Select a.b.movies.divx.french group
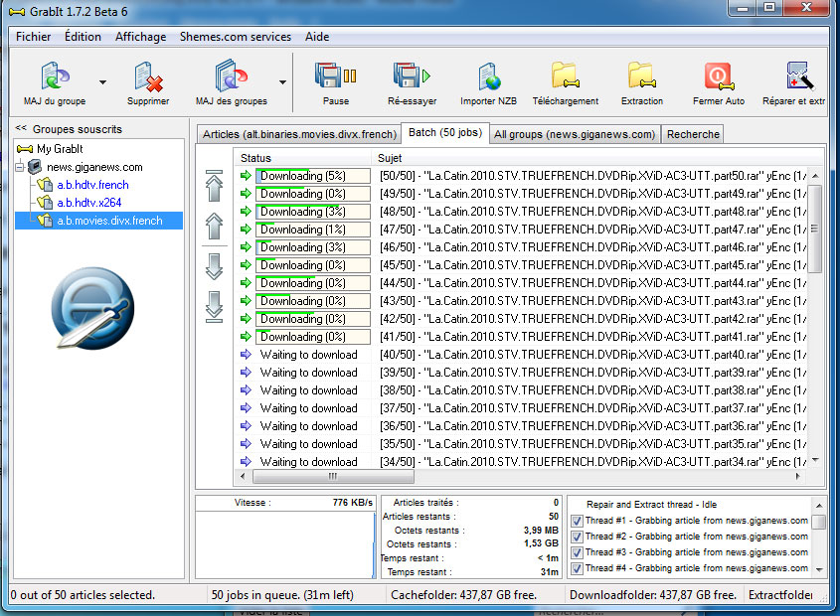840x616 pixels. coord(109,221)
